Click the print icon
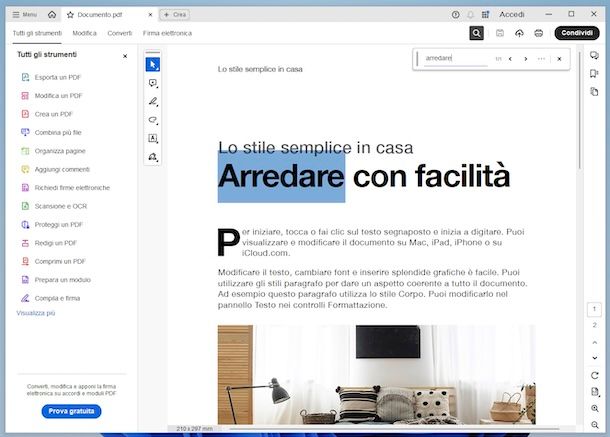The image size is (610, 437). [x=538, y=33]
